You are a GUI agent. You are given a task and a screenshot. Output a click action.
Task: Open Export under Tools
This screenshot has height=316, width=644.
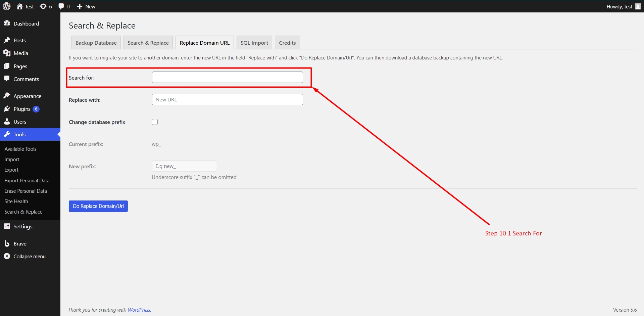coord(11,170)
